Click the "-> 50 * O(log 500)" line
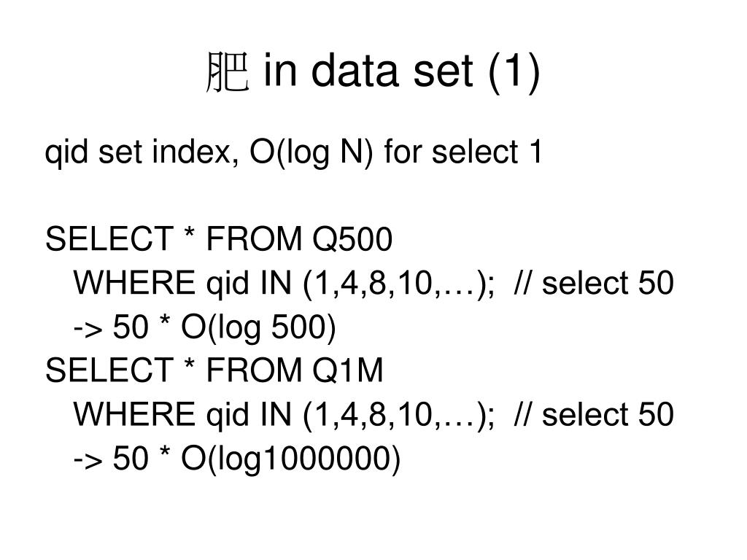The image size is (747, 560). pyautogui.click(x=205, y=327)
